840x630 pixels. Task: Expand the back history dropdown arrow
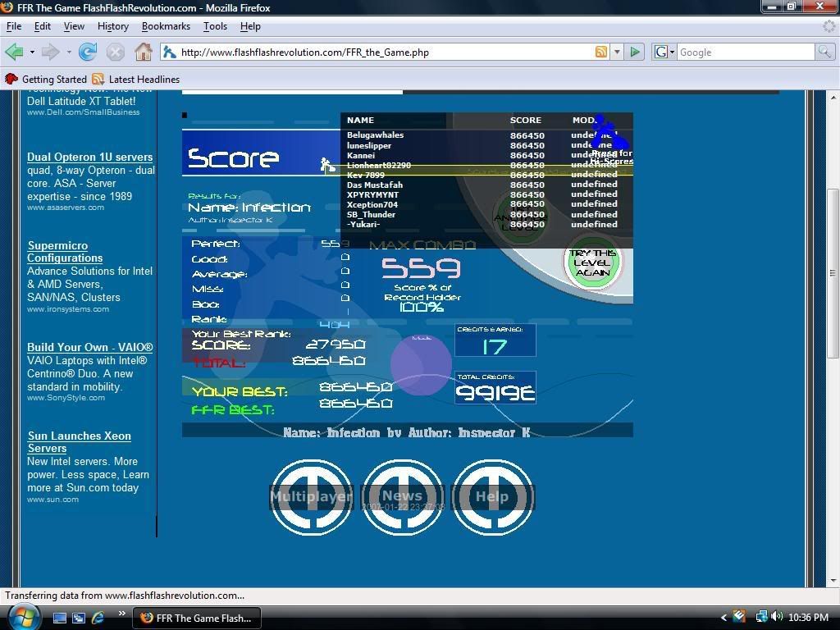pyautogui.click(x=32, y=52)
